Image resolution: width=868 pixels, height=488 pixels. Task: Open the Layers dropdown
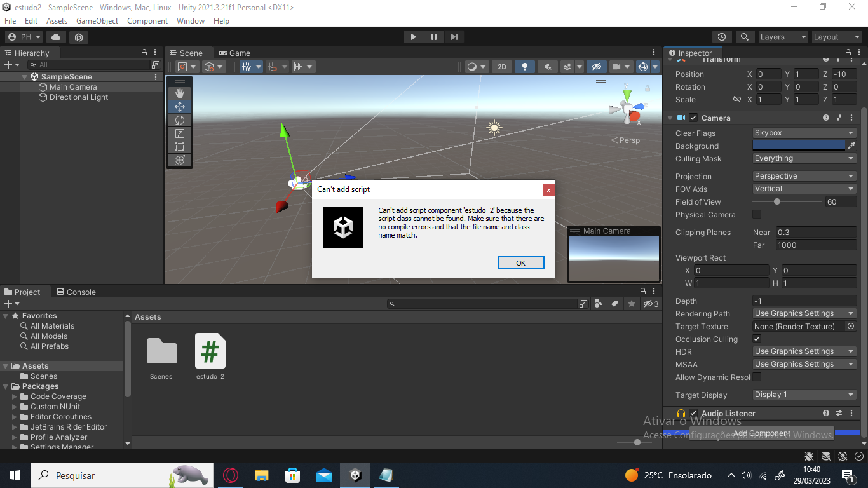(783, 37)
